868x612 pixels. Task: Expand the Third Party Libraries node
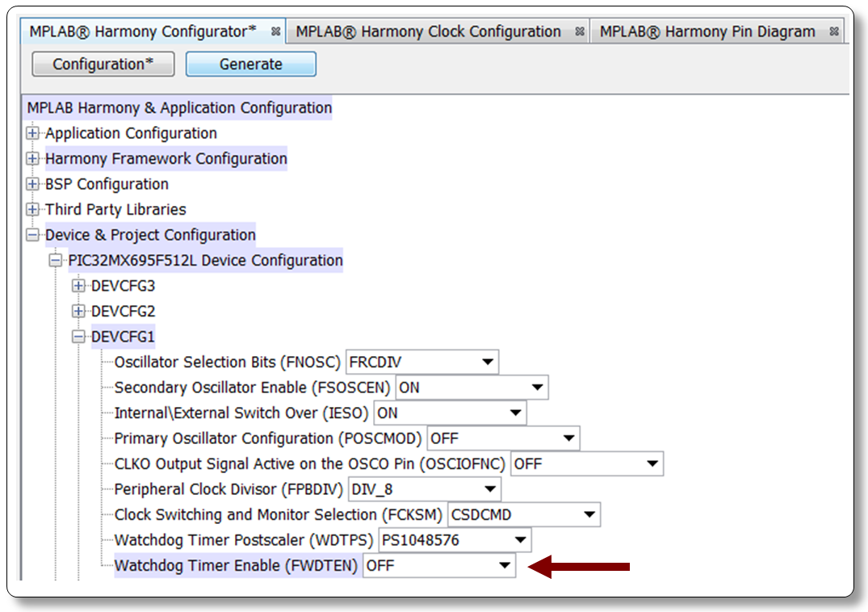tap(32, 210)
